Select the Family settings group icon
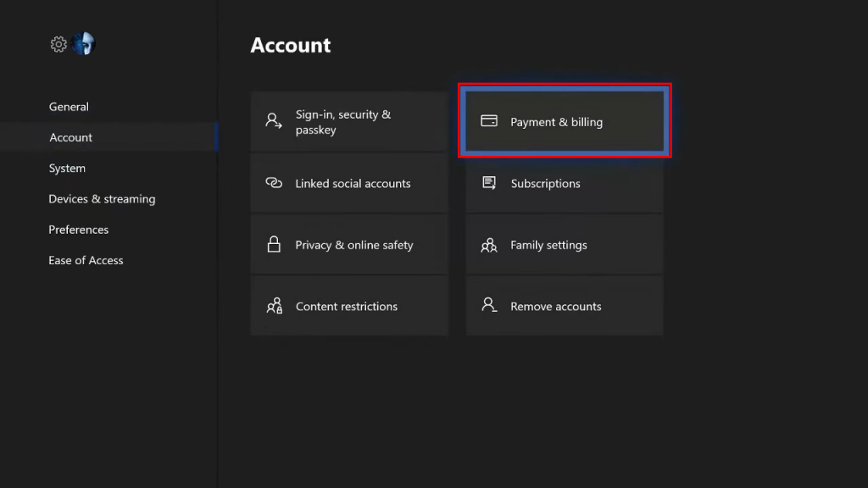This screenshot has height=488, width=868. tap(488, 244)
